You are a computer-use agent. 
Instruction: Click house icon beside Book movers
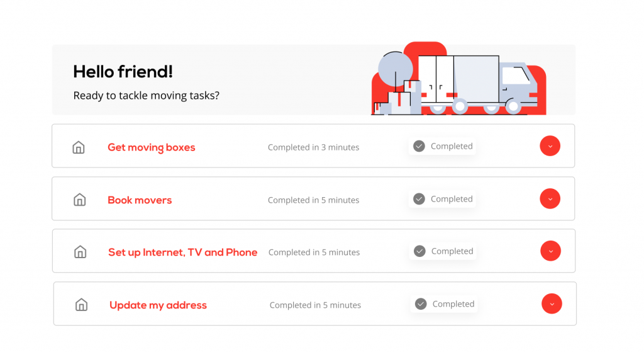coord(79,200)
